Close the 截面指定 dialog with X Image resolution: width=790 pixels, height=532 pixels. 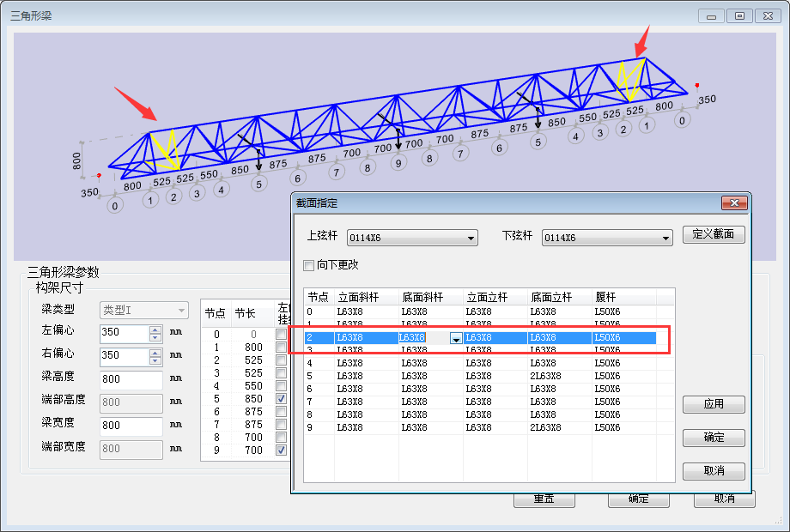click(x=734, y=203)
